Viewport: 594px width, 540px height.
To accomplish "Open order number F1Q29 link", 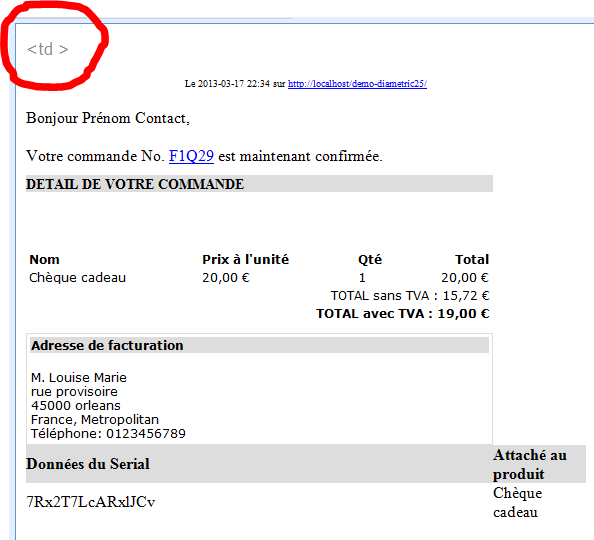I will [x=191, y=156].
